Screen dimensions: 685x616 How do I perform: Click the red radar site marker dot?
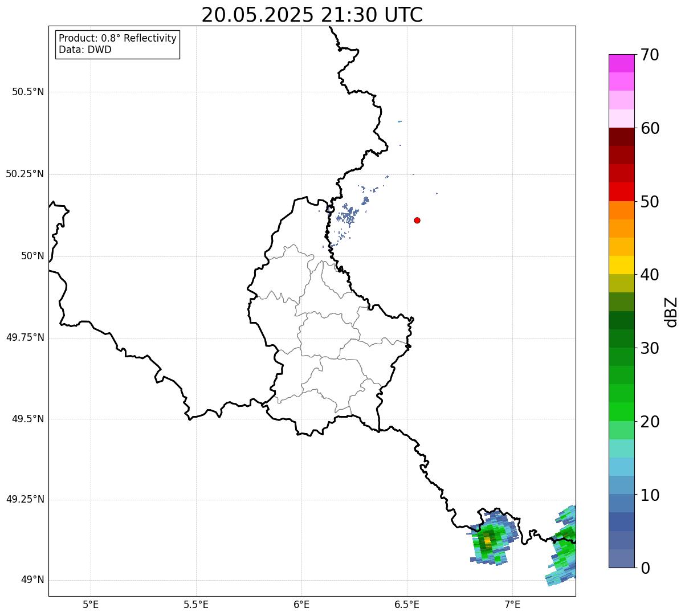point(417,220)
